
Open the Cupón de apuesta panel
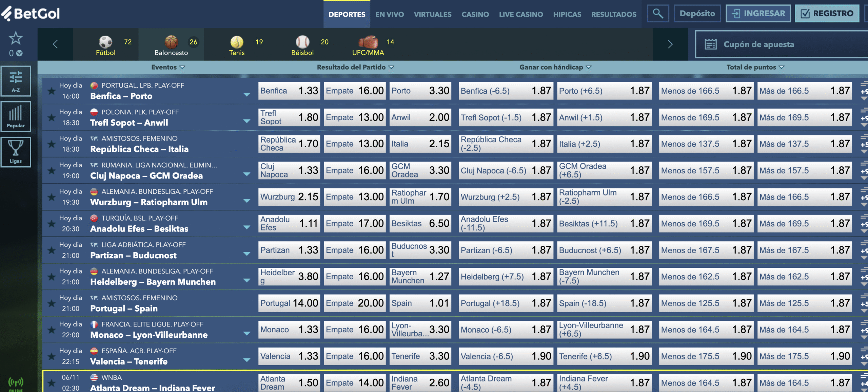(x=782, y=44)
